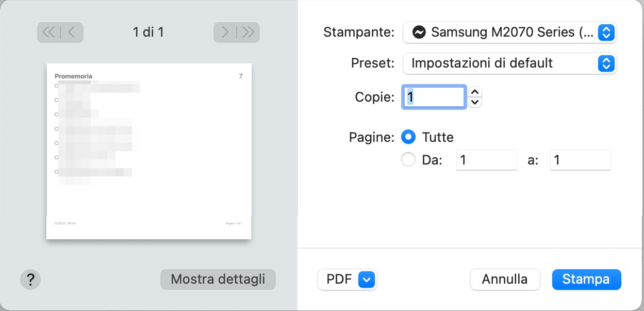Select the Copie number input field

pos(434,96)
